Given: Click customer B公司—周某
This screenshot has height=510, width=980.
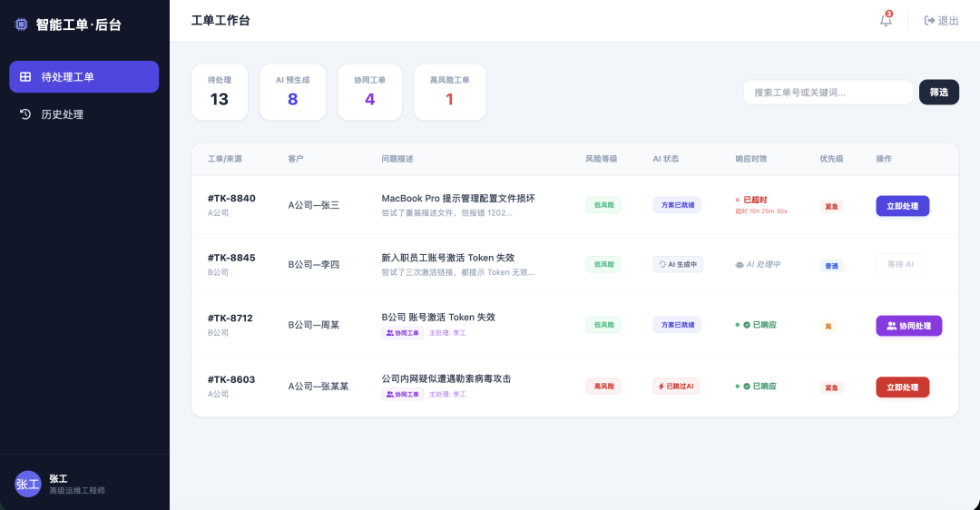Looking at the screenshot, I should (314, 325).
